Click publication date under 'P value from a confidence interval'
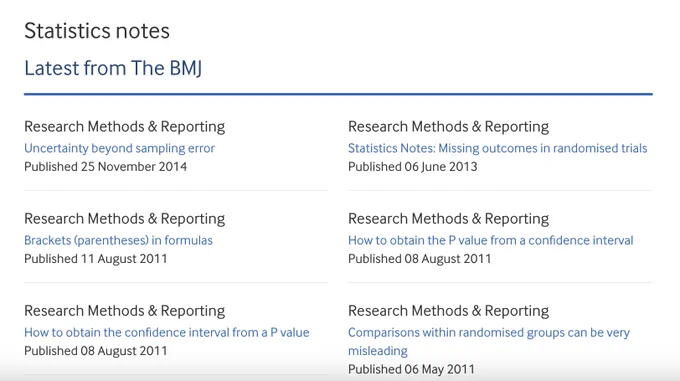The image size is (680, 381). pos(419,259)
